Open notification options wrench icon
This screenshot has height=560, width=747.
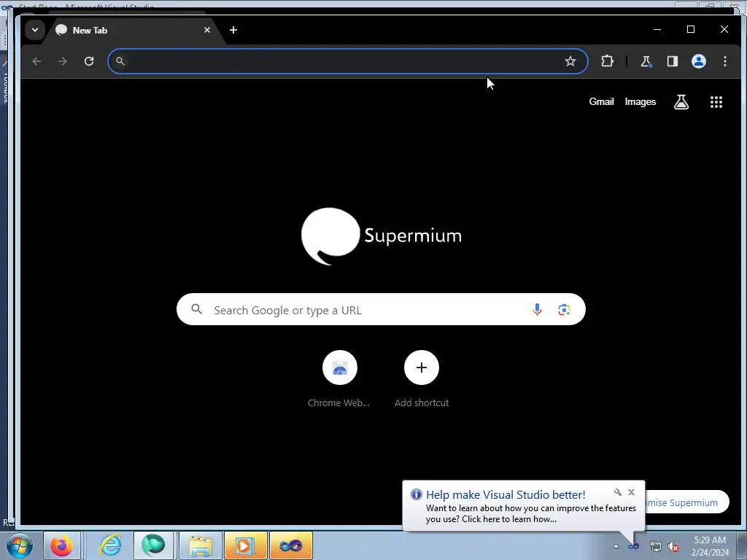click(x=618, y=492)
